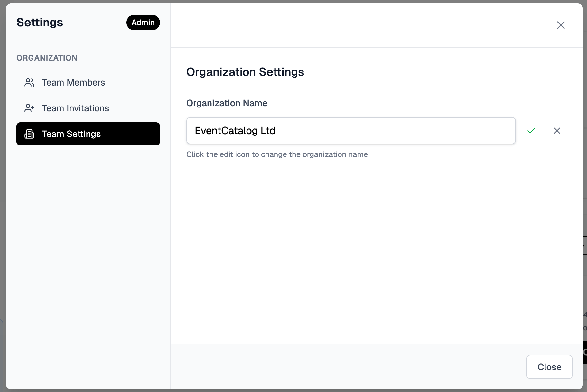
Task: Dismiss the dialog using top-right X icon
Action: pos(561,25)
